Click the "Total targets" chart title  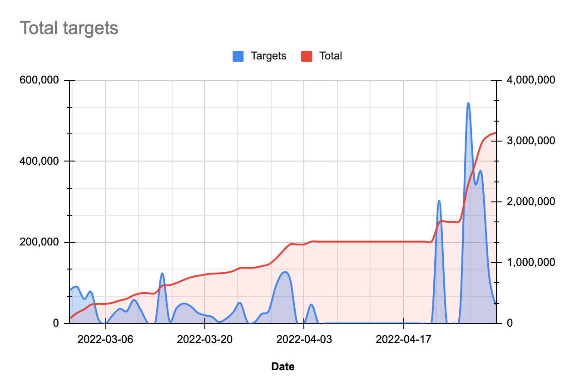pos(69,28)
